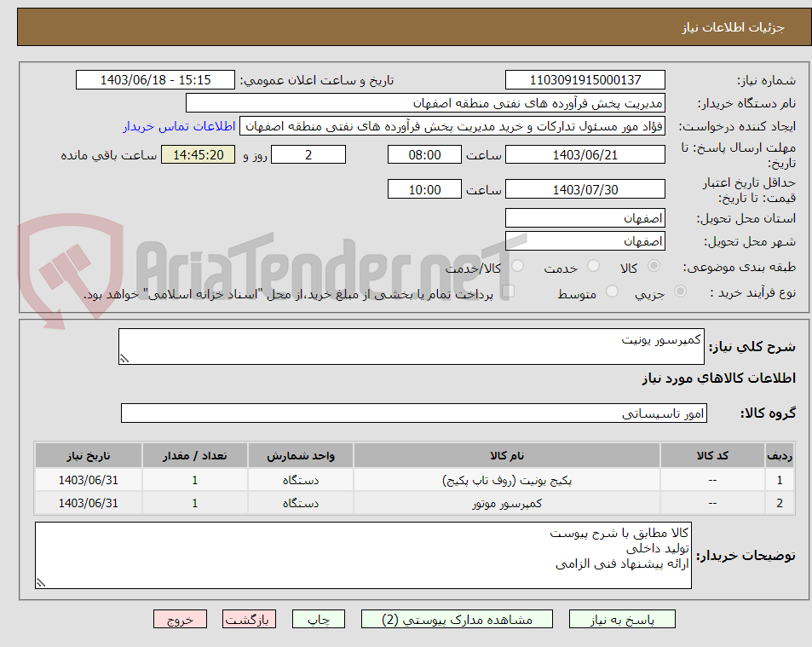Click the تاریخ نیاز column header
This screenshot has height=647, width=812.
click(89, 455)
